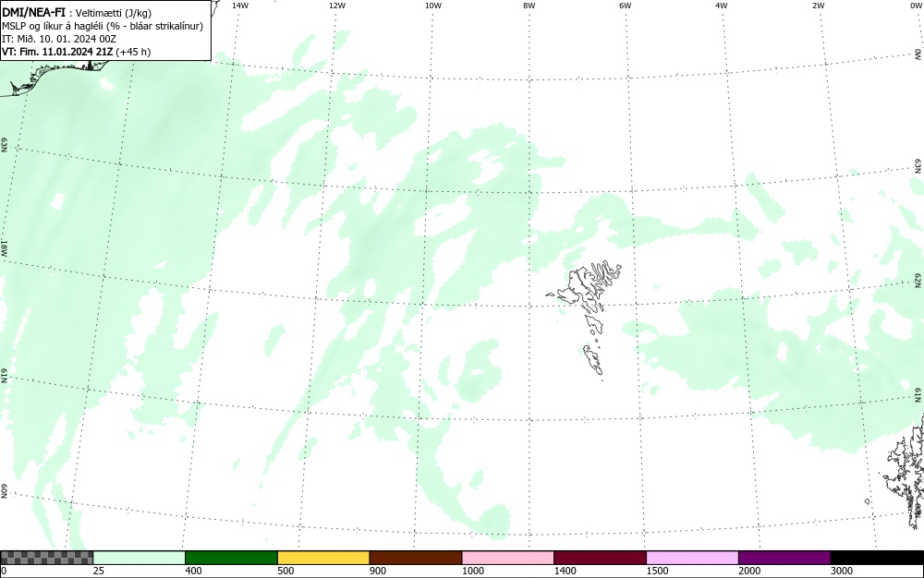The height and width of the screenshot is (578, 924).
Task: Click the legend value '3000'
Action: [842, 571]
